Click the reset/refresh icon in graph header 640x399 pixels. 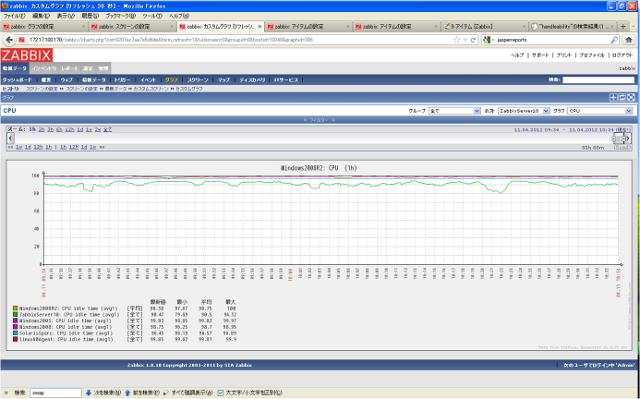(622, 98)
